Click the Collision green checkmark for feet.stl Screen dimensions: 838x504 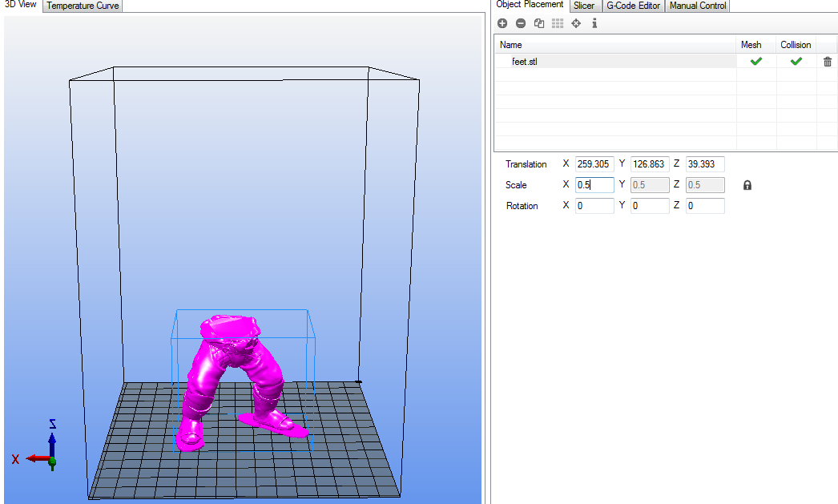pyautogui.click(x=796, y=62)
